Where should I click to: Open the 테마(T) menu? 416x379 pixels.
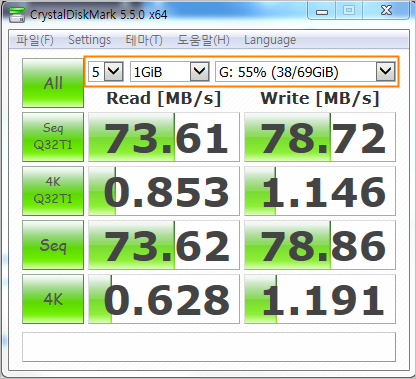coord(144,40)
